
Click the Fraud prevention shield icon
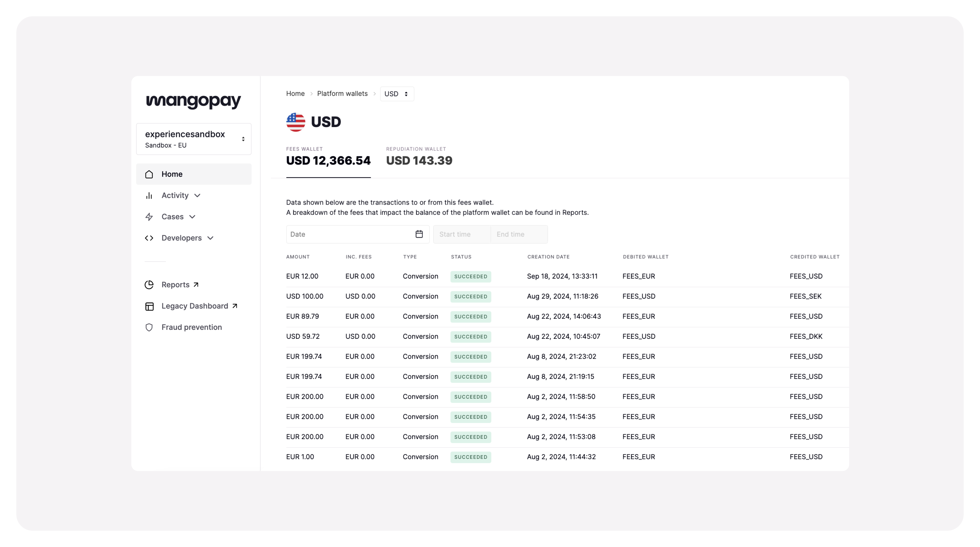(149, 327)
